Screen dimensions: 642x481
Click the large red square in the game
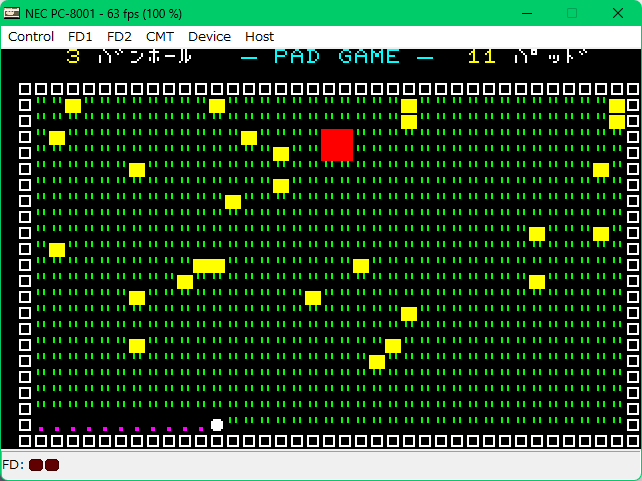click(337, 145)
